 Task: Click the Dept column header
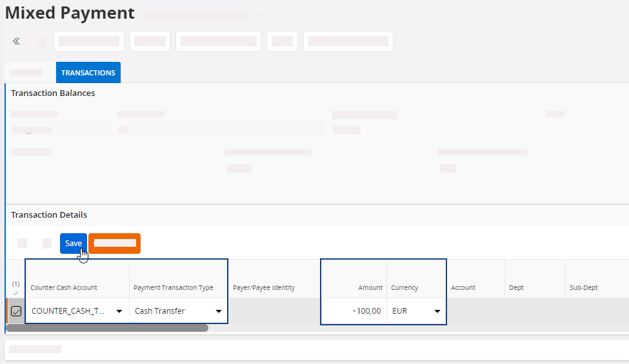point(516,287)
